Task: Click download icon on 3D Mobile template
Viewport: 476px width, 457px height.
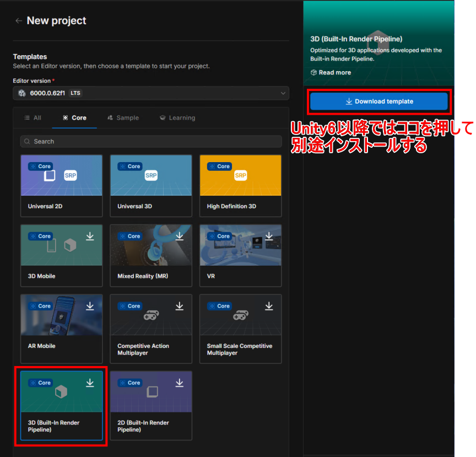Action: [90, 236]
